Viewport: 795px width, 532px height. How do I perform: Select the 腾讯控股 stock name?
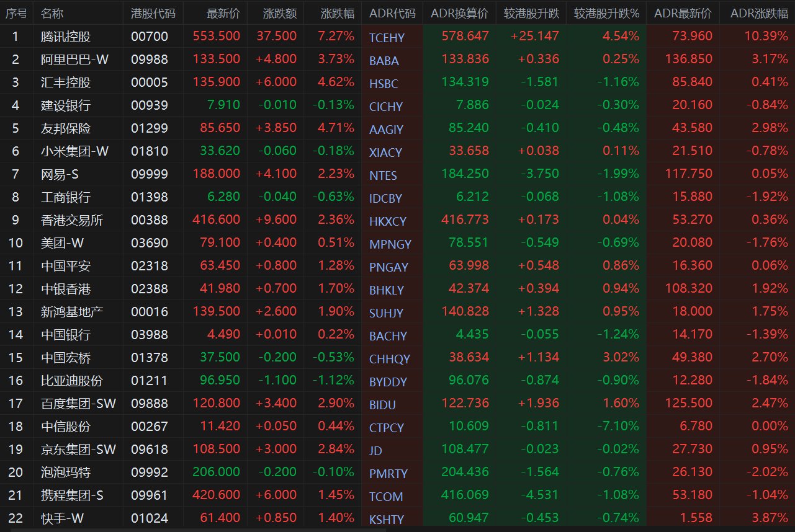tap(66, 37)
